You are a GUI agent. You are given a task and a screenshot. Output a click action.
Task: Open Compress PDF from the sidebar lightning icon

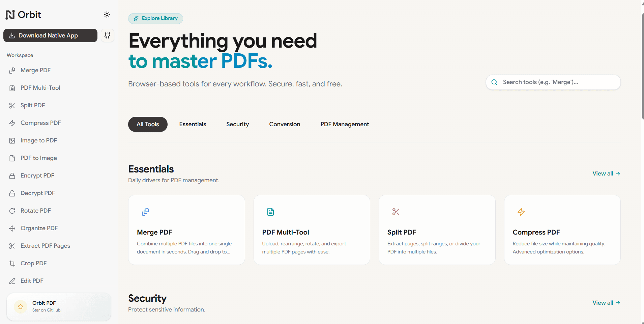click(12, 123)
